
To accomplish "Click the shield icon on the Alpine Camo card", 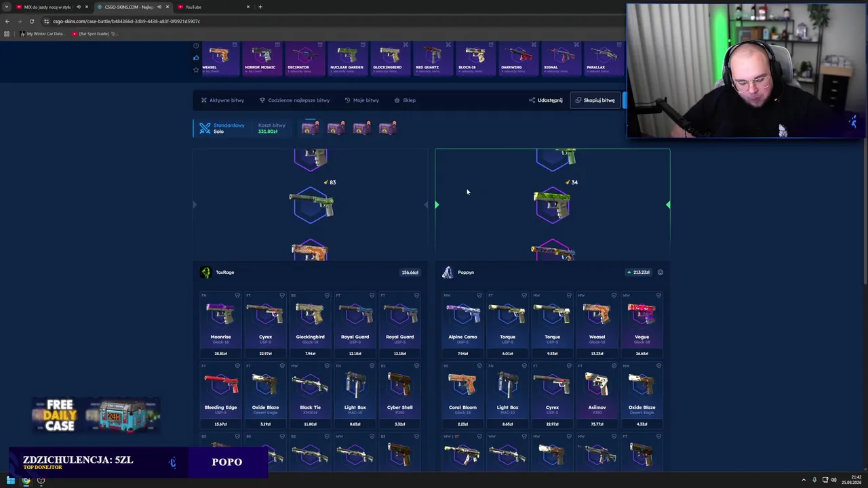I will pos(479,296).
